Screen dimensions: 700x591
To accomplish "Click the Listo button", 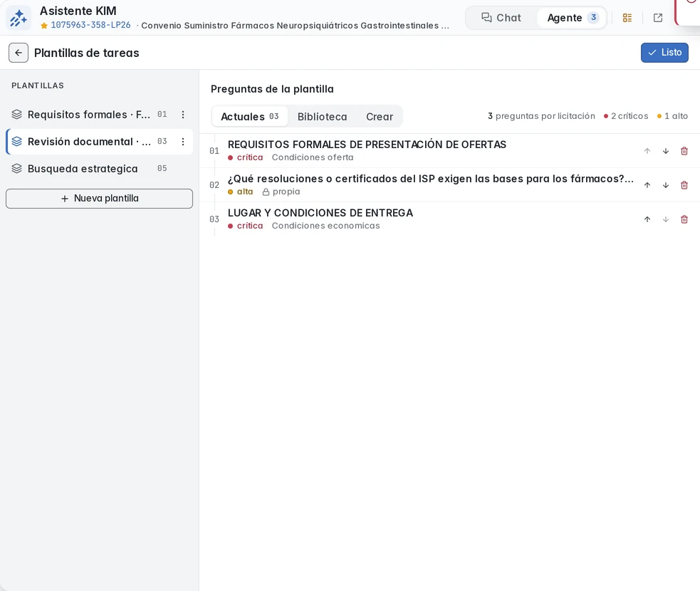I will [664, 53].
